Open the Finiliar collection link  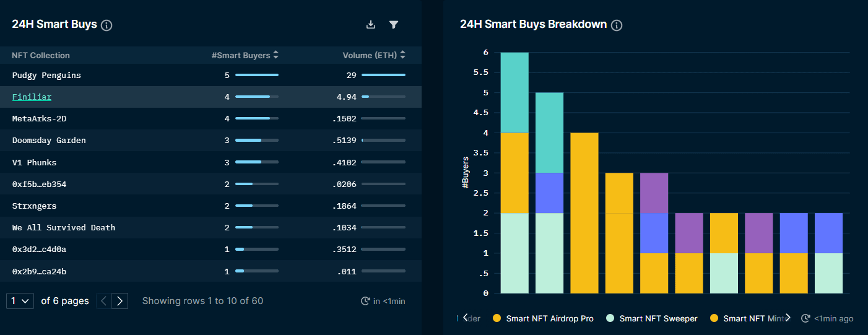pyautogui.click(x=32, y=97)
